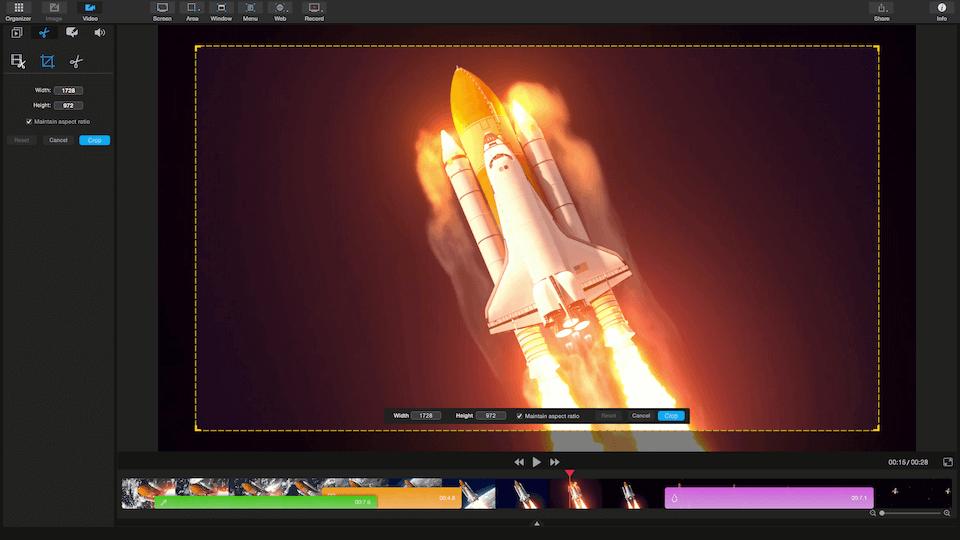This screenshot has height=540, width=960.
Task: Click Reset in the overlay bar
Action: tap(609, 416)
